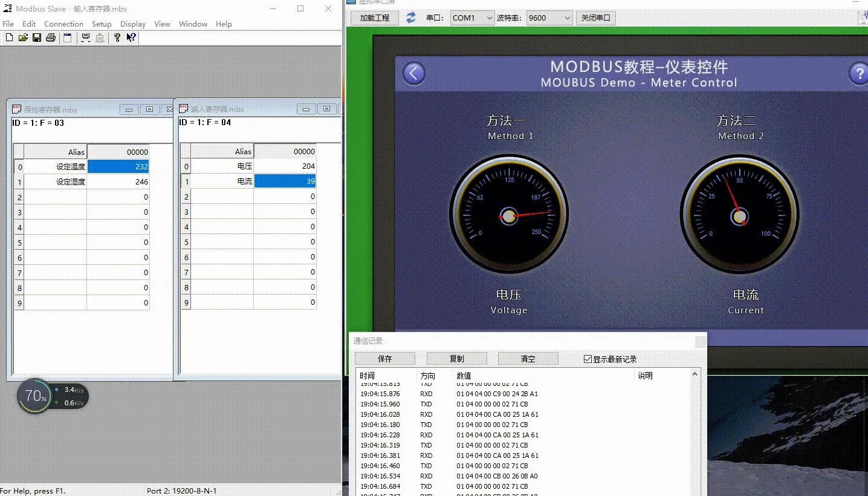The width and height of the screenshot is (868, 496).
Task: Print using the printer toolbar icon
Action: click(51, 37)
